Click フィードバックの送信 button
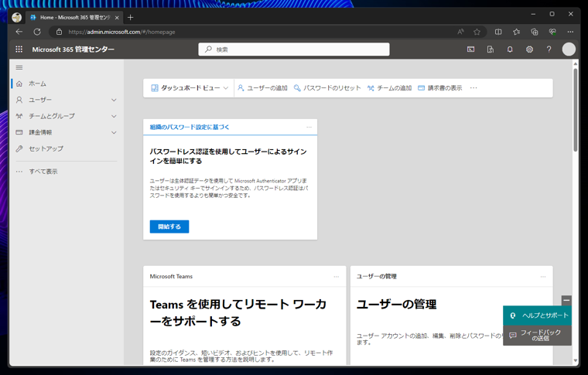 pos(537,336)
